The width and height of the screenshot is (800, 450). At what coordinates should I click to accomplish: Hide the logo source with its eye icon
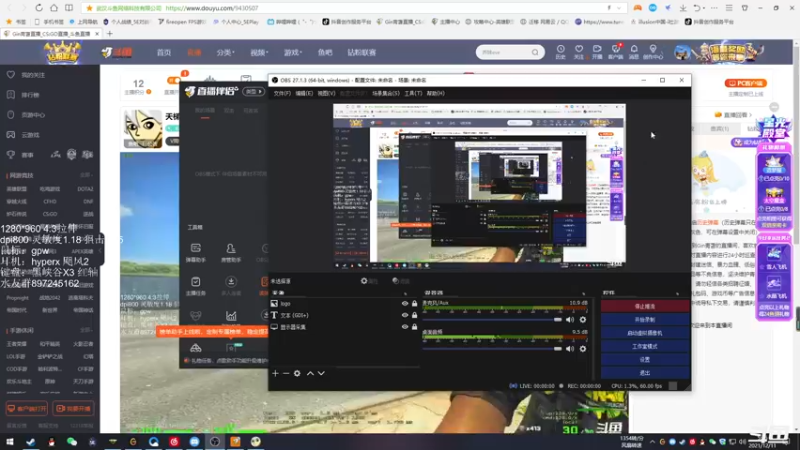click(405, 304)
